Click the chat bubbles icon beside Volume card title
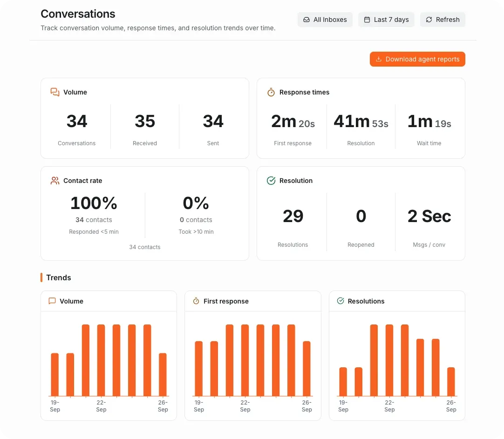Image resolution: width=504 pixels, height=439 pixels. point(54,92)
